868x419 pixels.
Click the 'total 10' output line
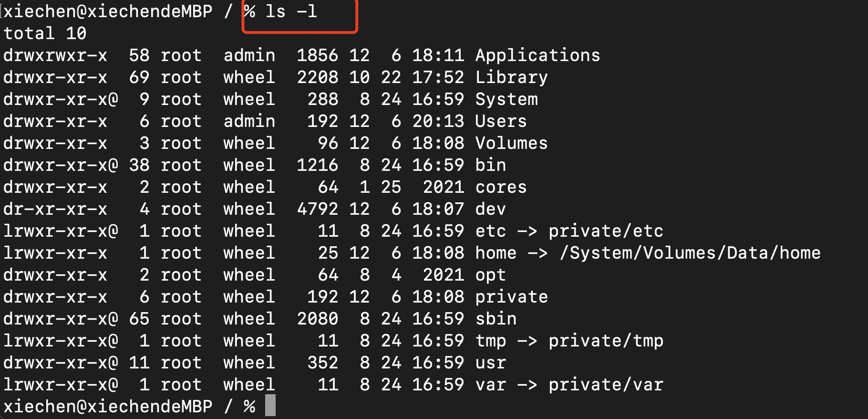pos(45,33)
